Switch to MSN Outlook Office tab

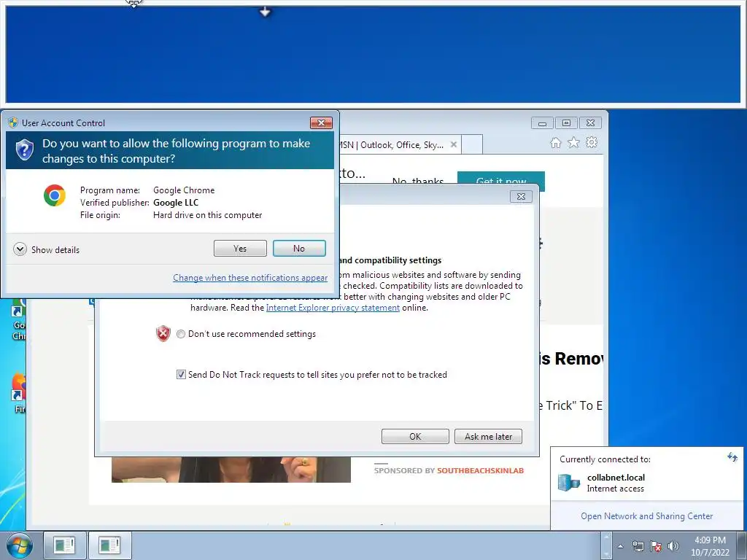[393, 145]
